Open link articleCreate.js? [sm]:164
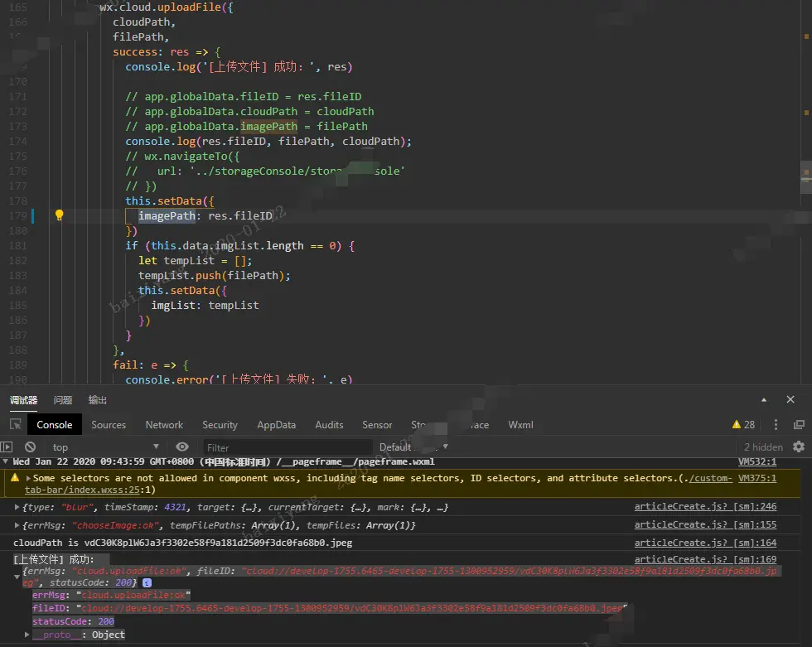 point(705,543)
